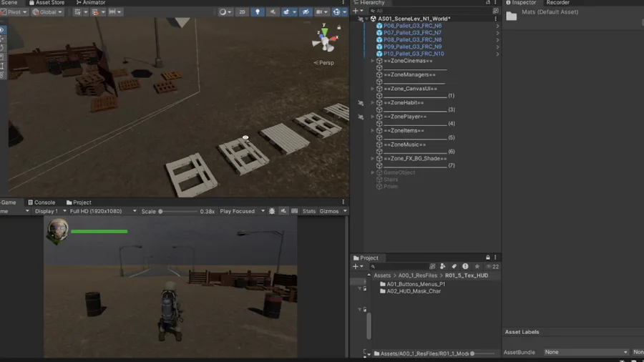The image size is (644, 362).
Task: Switch to the Recorder tab
Action: pos(557,2)
